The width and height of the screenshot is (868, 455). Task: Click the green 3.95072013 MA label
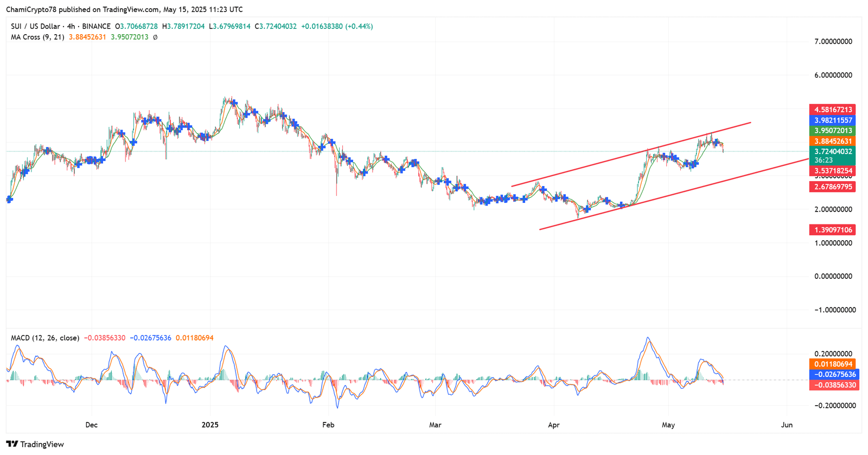pyautogui.click(x=832, y=131)
